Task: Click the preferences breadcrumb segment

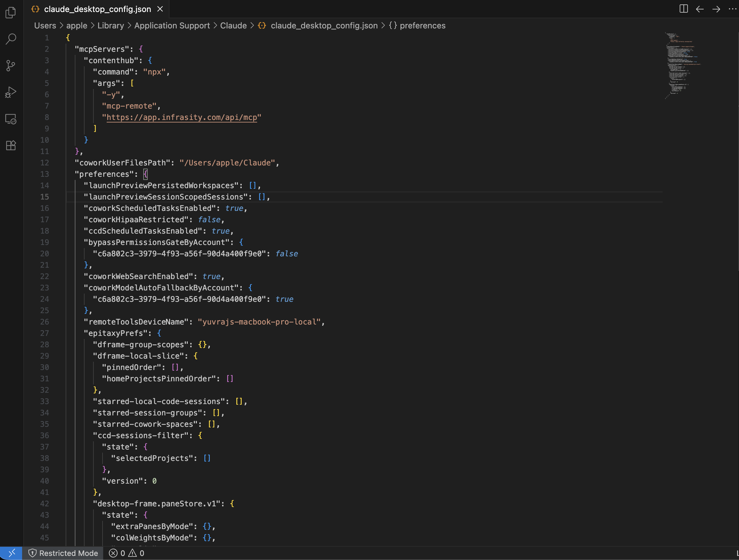Action: [423, 25]
